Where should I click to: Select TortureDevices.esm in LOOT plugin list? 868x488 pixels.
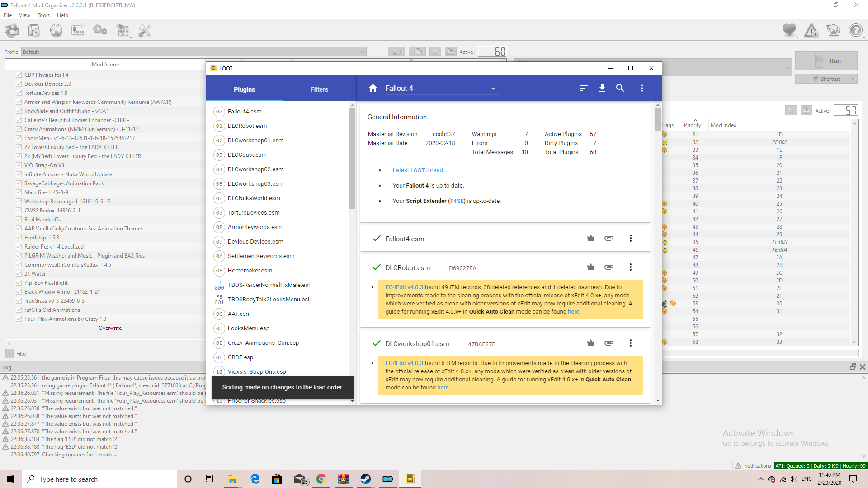point(253,213)
